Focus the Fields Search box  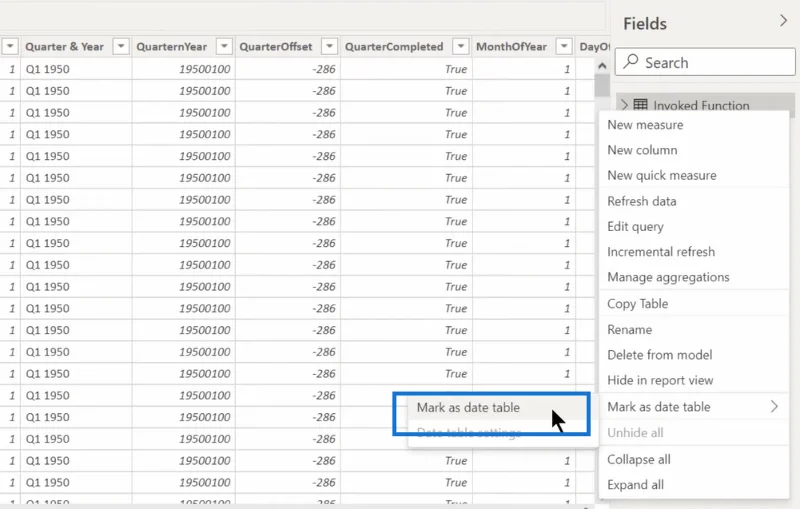pyautogui.click(x=705, y=62)
